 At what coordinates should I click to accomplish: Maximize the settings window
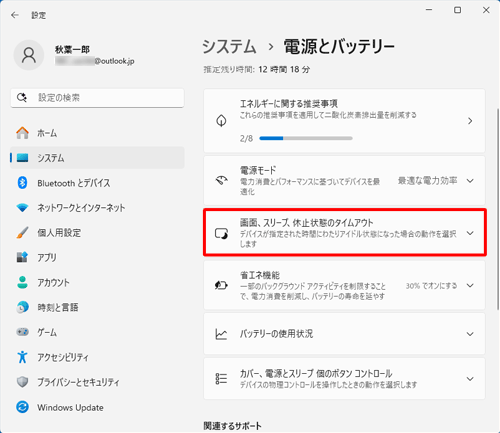[x=457, y=10]
